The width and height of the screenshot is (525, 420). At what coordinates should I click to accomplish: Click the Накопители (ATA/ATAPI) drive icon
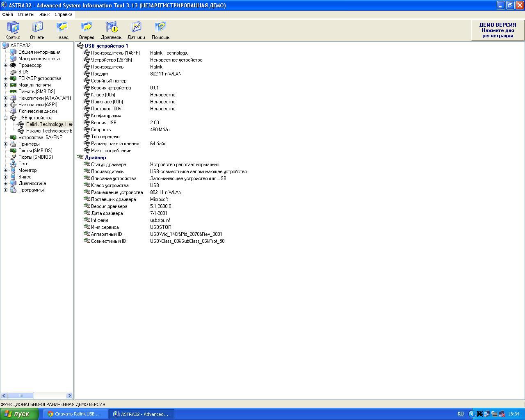pos(13,98)
